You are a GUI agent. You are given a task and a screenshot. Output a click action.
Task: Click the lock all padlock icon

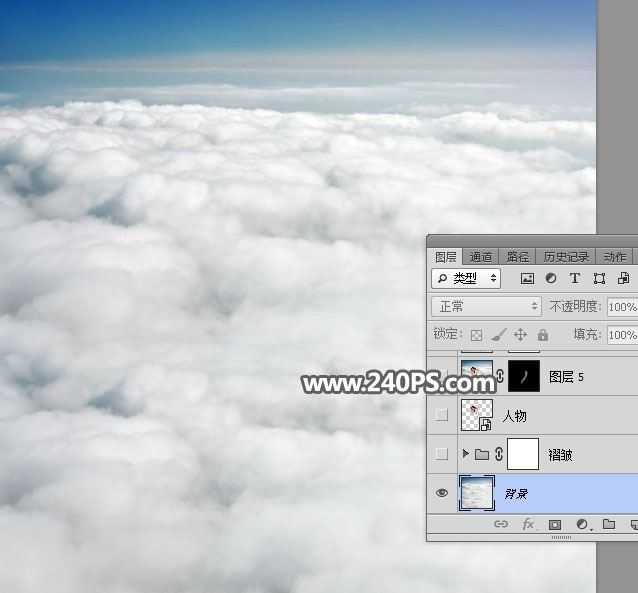pos(542,336)
